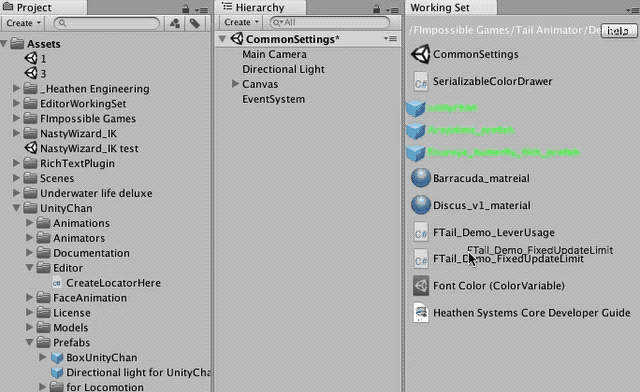The height and width of the screenshot is (392, 640).
Task: Expand the Scenes folder
Action: (x=16, y=178)
